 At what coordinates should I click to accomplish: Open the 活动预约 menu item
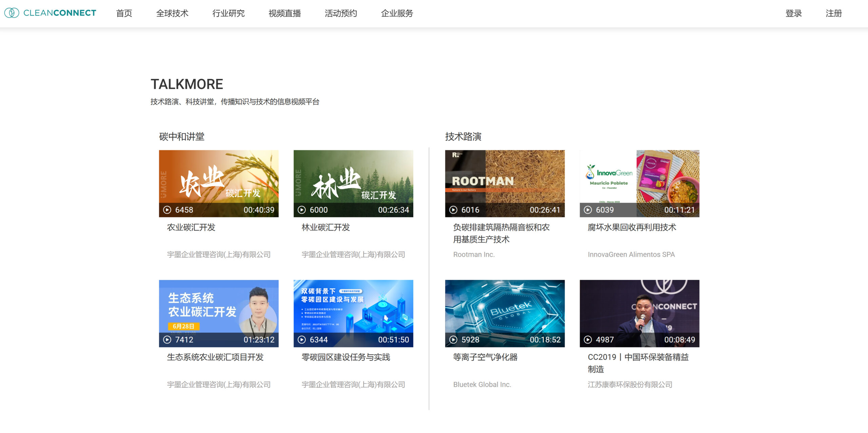[341, 13]
